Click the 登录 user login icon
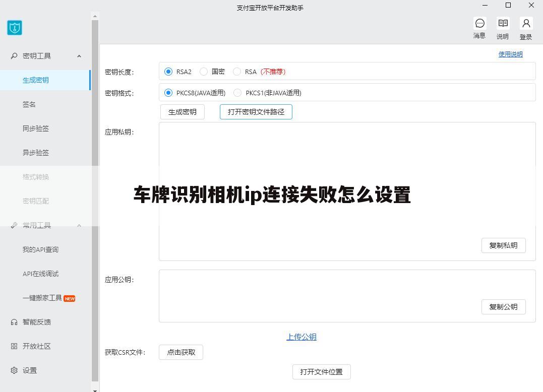Screen dimensions: 543x392 526,24
